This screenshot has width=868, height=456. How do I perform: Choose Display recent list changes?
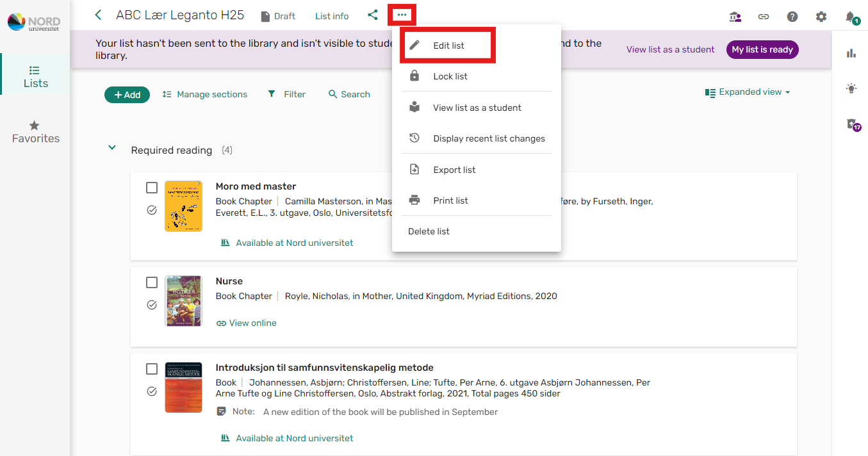point(477,138)
